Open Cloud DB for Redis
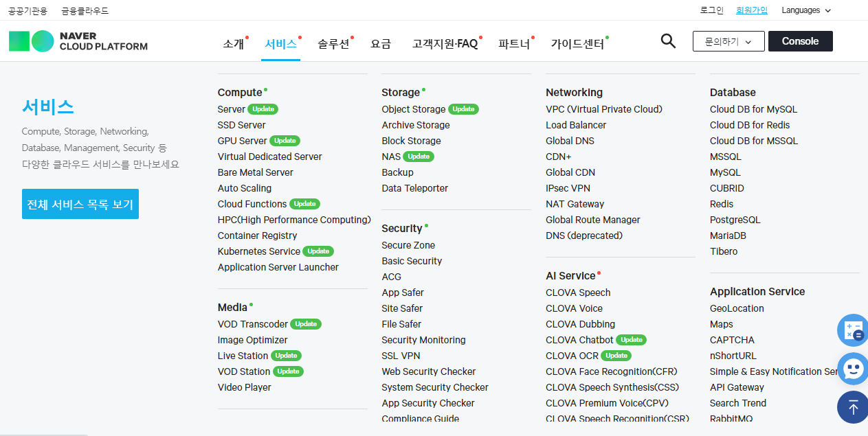 tap(750, 125)
